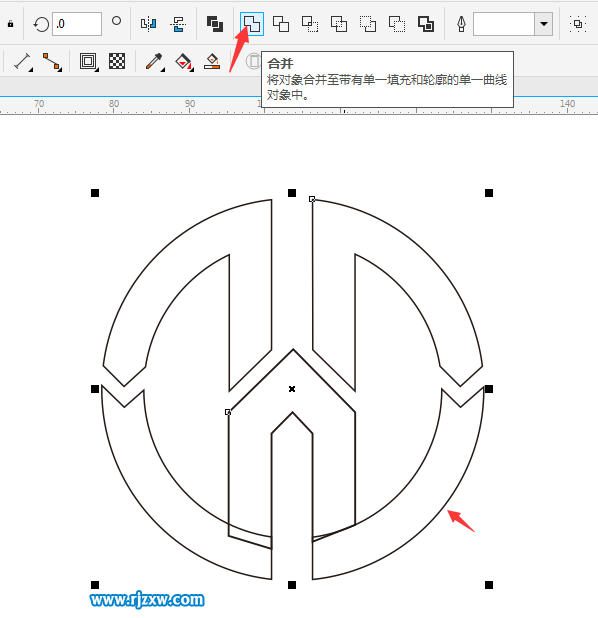Click the Back minus front icon
The height and width of the screenshot is (618, 598).
tap(397, 24)
